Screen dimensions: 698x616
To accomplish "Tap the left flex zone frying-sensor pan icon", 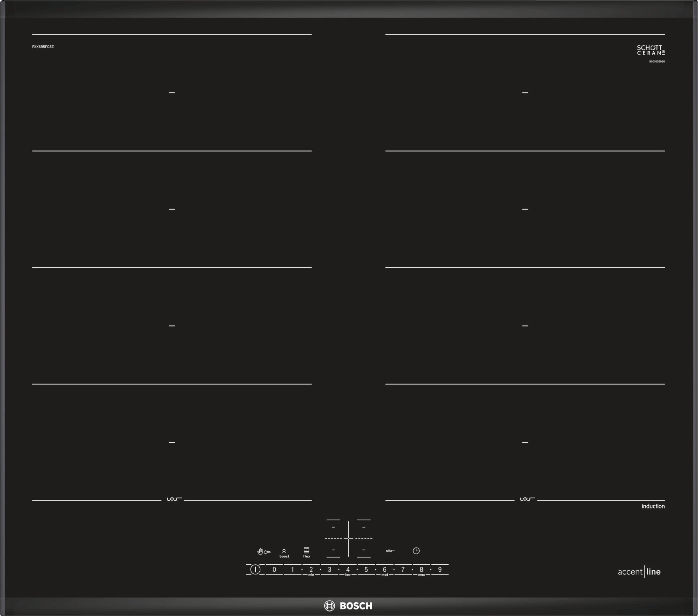I will point(174,499).
